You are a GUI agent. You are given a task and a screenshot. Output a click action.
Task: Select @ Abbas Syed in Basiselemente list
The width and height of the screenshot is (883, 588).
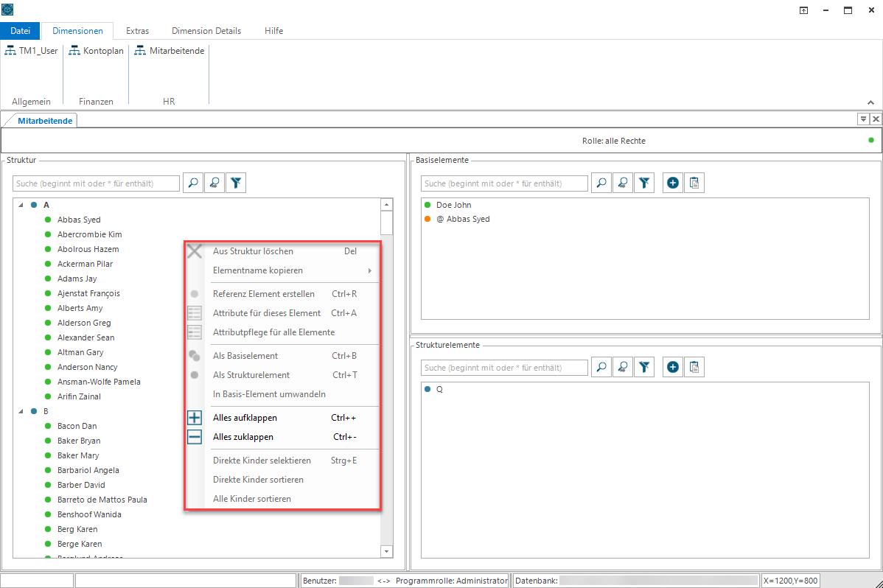(x=463, y=219)
